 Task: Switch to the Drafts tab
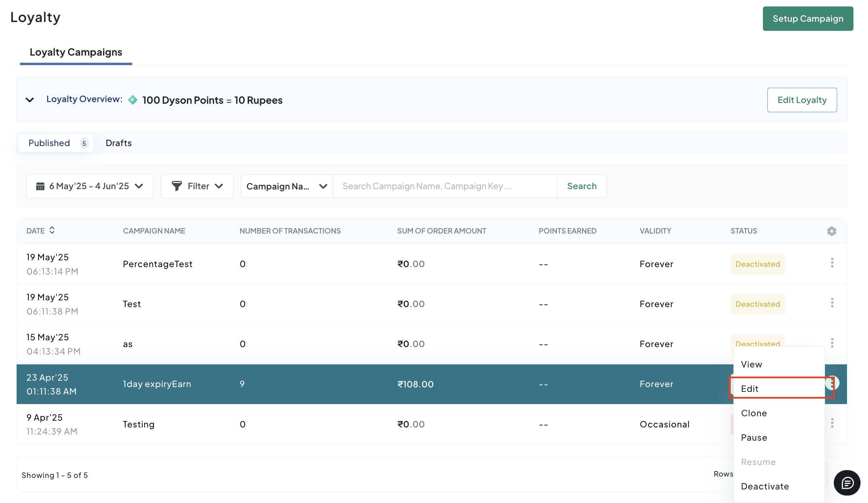pyautogui.click(x=119, y=143)
